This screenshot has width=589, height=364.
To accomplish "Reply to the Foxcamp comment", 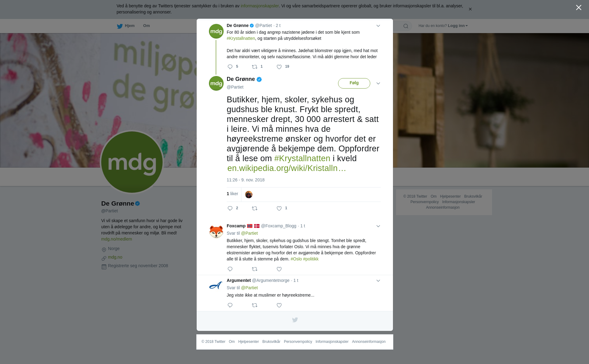I will tap(230, 269).
